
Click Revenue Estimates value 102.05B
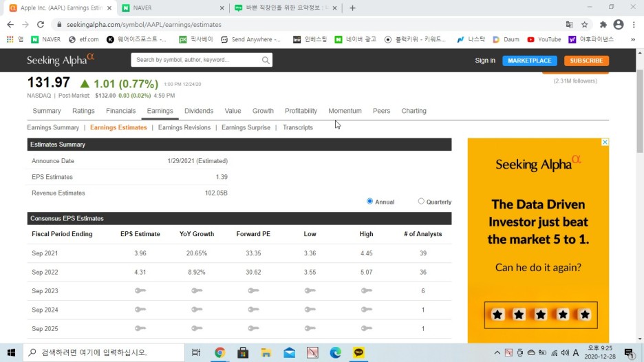(x=216, y=193)
